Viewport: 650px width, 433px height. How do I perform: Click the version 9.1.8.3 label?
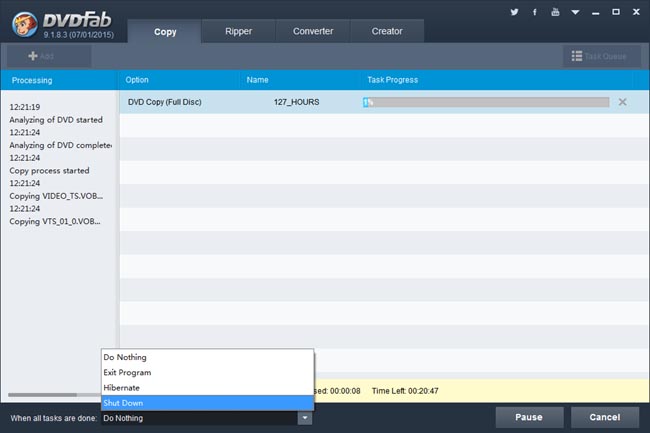pyautogui.click(x=79, y=35)
